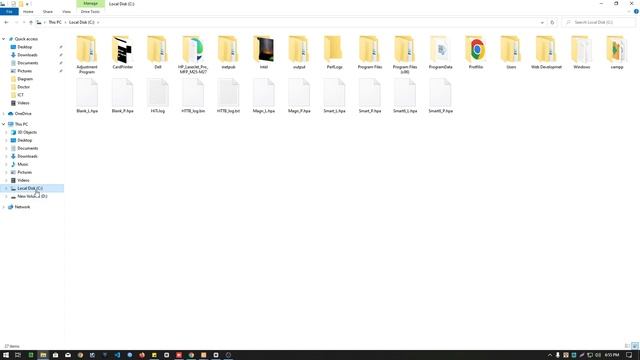Select the Manage contextual tab
Image resolution: width=640 pixels, height=360 pixels.
91,4
